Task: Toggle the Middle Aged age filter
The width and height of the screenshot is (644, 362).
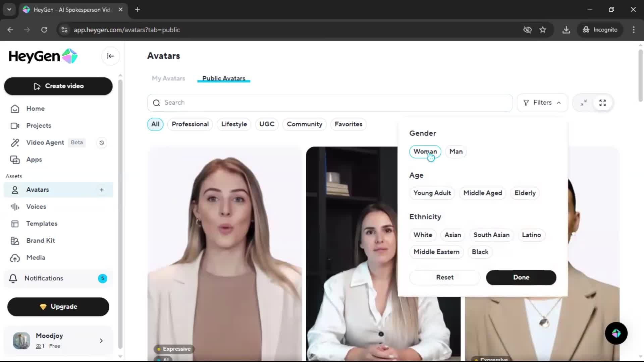Action: point(482,193)
